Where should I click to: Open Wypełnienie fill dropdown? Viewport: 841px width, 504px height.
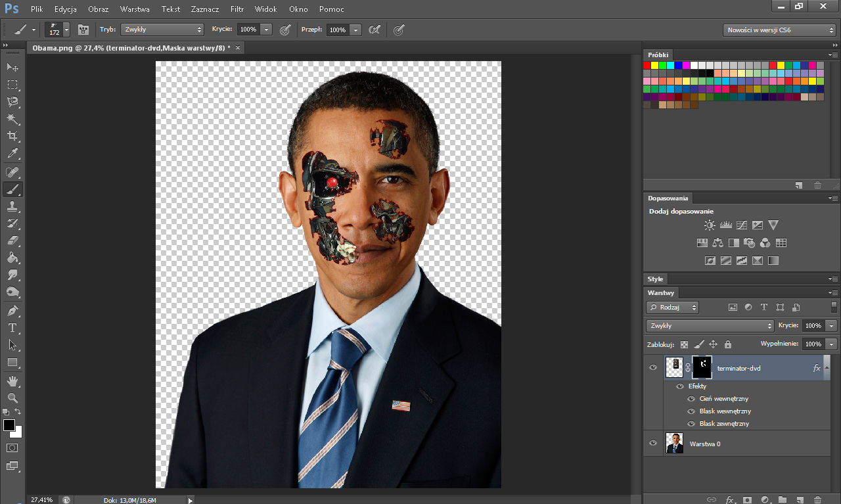tap(832, 344)
